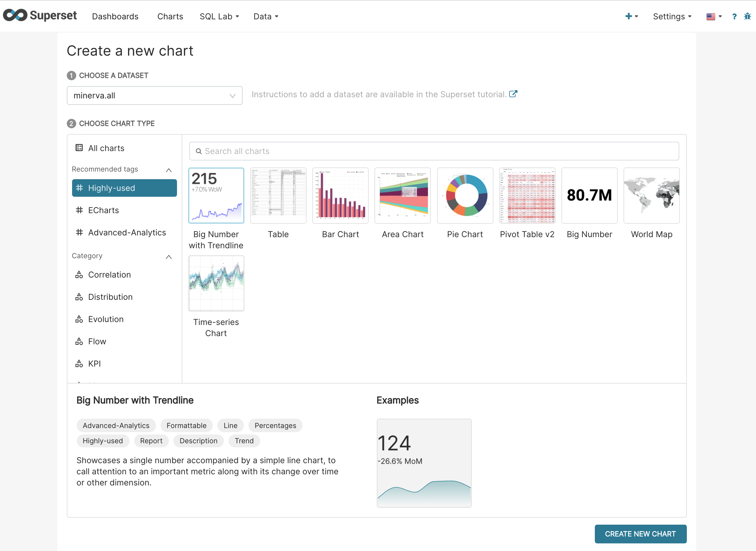Open the Dashboards menu item
This screenshot has width=756, height=551.
pos(115,16)
